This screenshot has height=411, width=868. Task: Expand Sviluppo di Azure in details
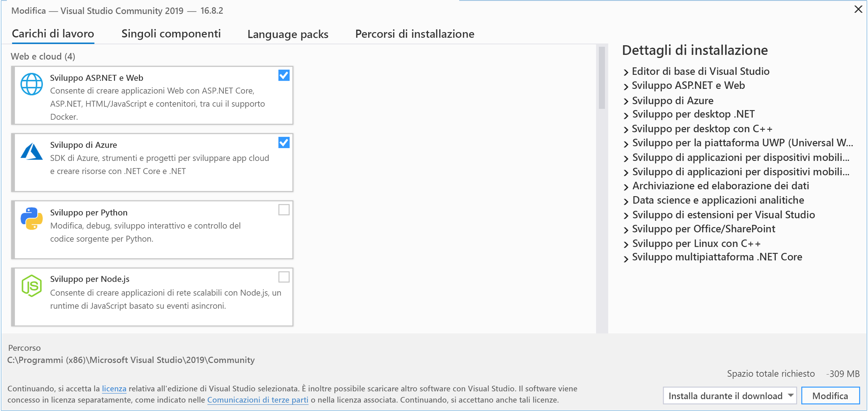(x=626, y=101)
